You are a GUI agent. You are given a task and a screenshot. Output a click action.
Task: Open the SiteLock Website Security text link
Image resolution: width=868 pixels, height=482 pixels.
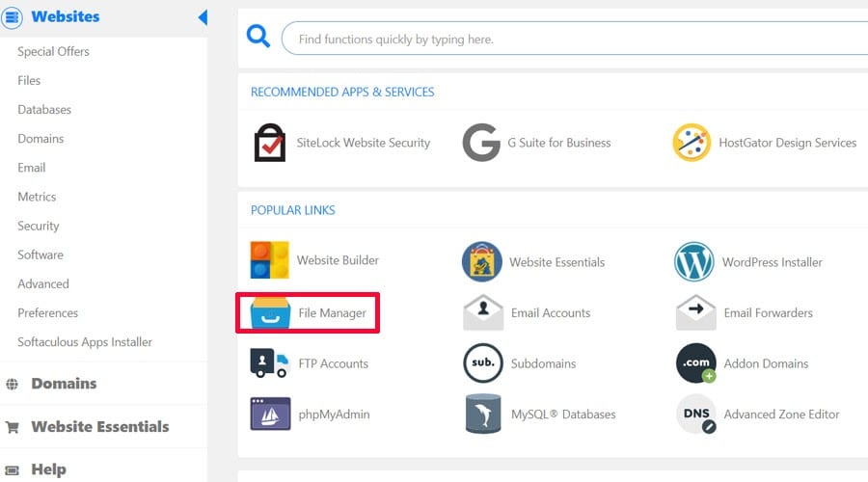[x=364, y=143]
